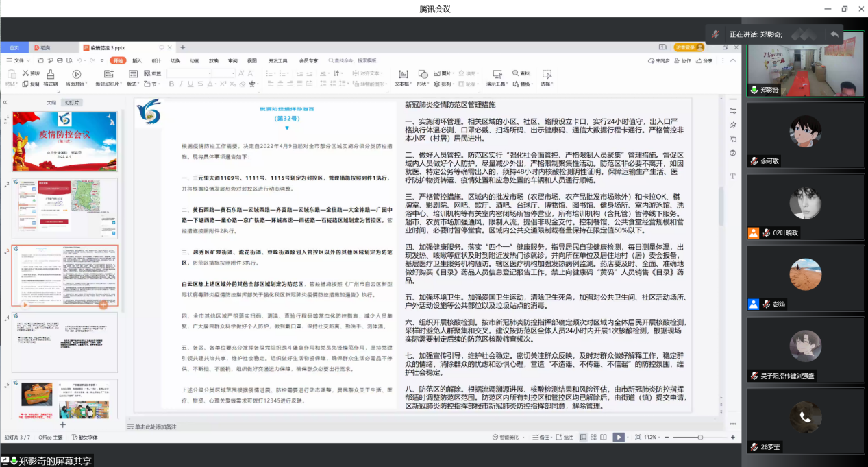Image resolution: width=868 pixels, height=467 pixels.
Task: Click the Save icon in quick access bar
Action: (40, 60)
